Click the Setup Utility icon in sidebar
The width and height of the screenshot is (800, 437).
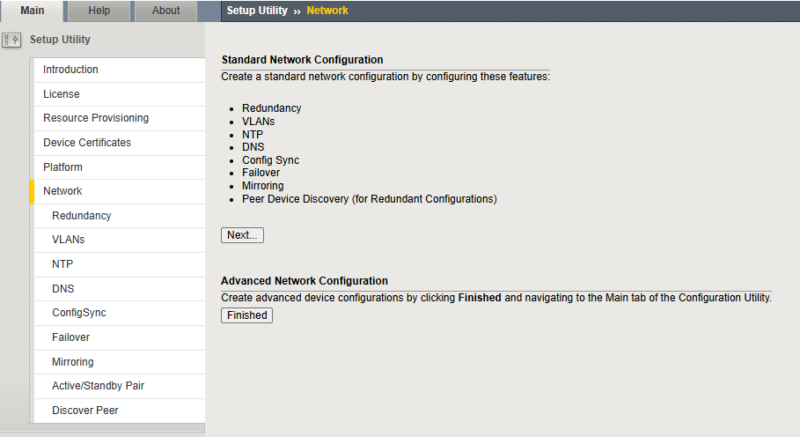pos(11,39)
